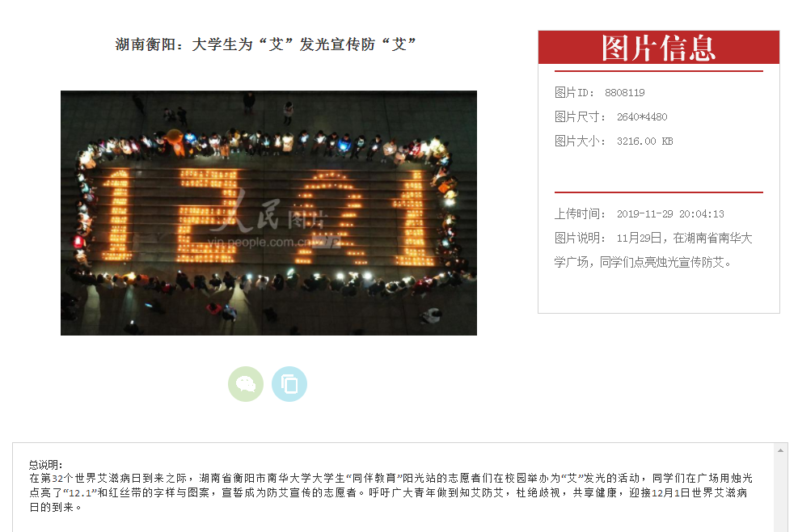798x532 pixels.
Task: Click the description box scrollbar track
Action: (780, 494)
